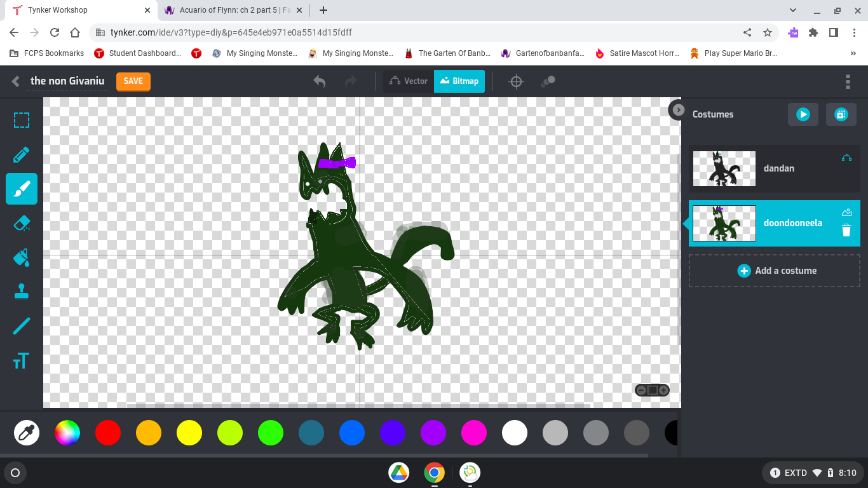
Task: Show more bookmarks chevron
Action: 853,53
